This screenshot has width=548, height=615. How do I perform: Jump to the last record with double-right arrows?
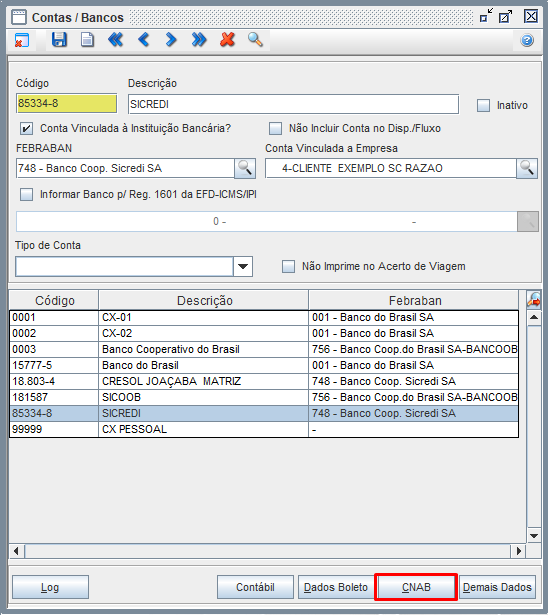click(x=199, y=40)
